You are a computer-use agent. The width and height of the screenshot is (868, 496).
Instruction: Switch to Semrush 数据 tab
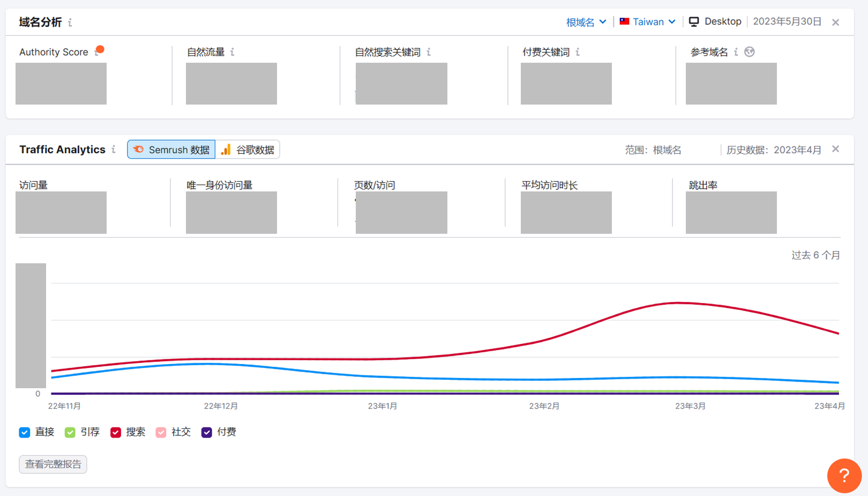coord(171,150)
